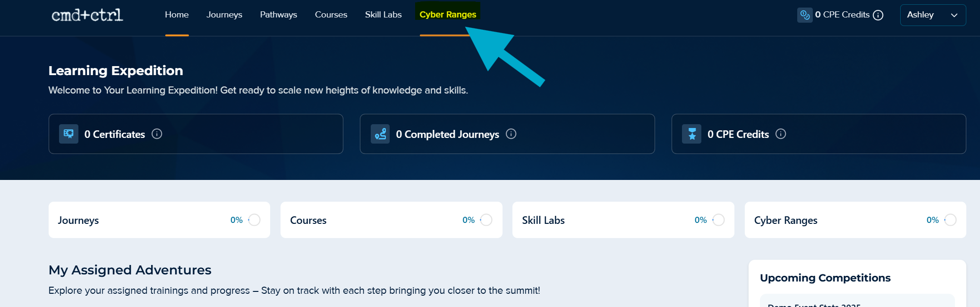Click the Completed Journeys route icon
980x307 pixels.
[x=380, y=134]
